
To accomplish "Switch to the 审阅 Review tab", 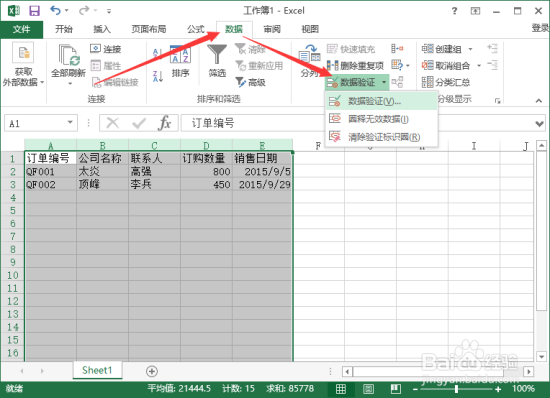I will (272, 29).
